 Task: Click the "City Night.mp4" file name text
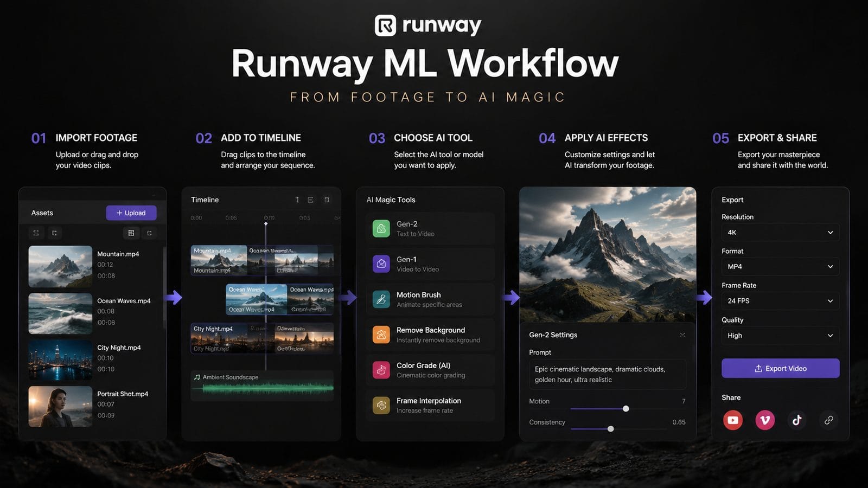point(119,348)
